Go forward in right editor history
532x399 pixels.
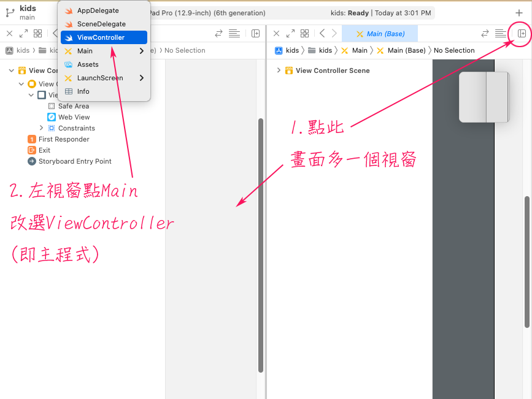point(334,33)
